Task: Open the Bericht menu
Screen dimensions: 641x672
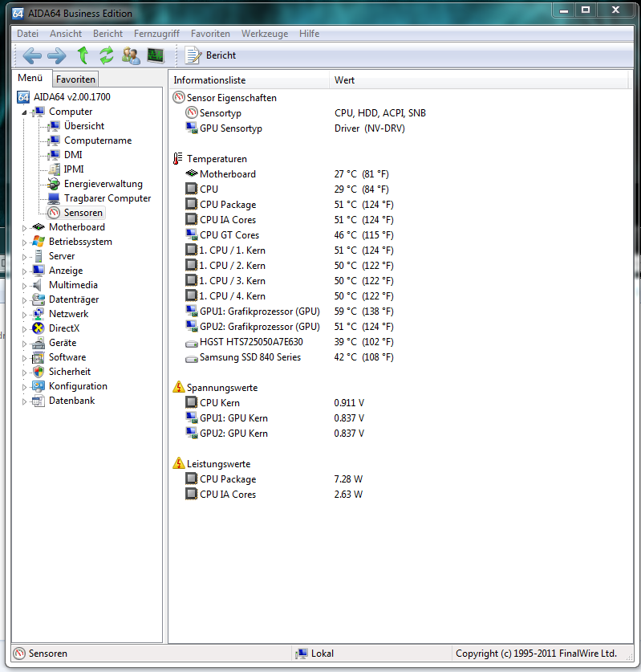Action: (108, 34)
